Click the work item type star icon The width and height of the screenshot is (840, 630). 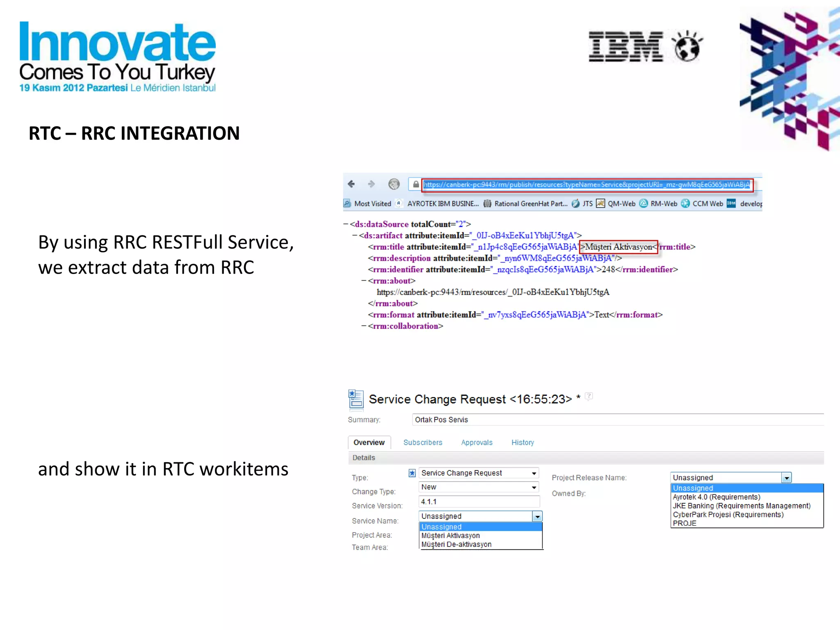click(x=412, y=473)
